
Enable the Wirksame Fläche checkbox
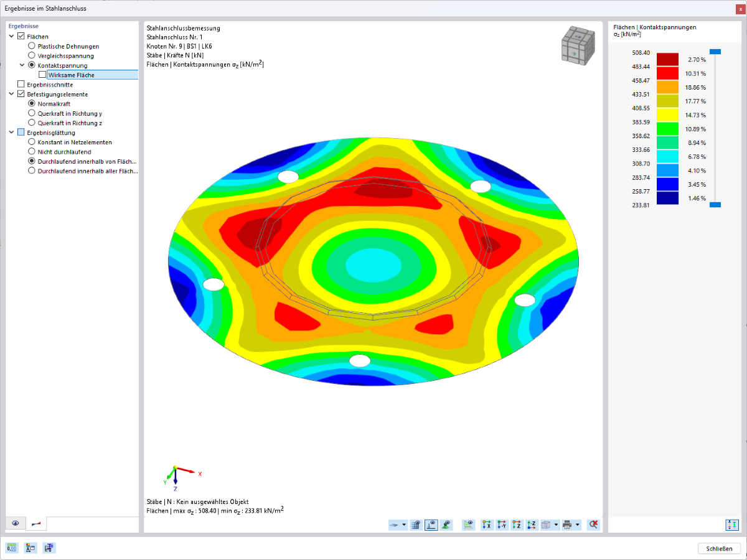pos(42,75)
